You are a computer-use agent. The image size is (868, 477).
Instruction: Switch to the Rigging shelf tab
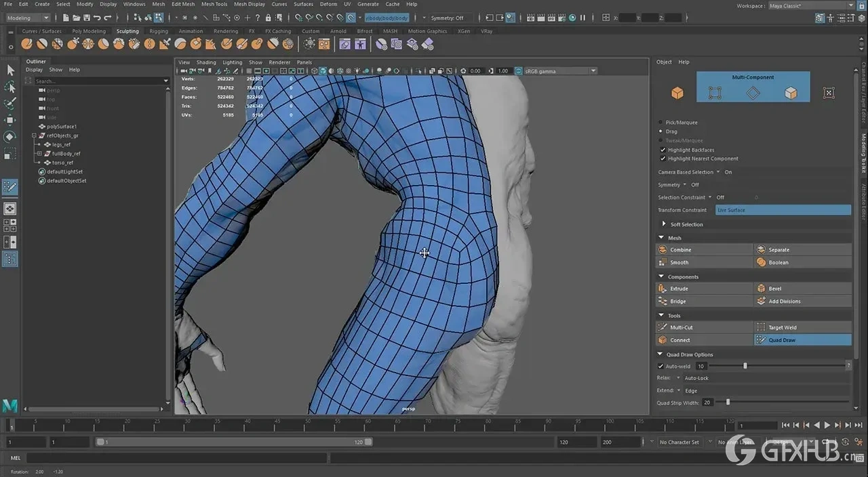pos(158,30)
